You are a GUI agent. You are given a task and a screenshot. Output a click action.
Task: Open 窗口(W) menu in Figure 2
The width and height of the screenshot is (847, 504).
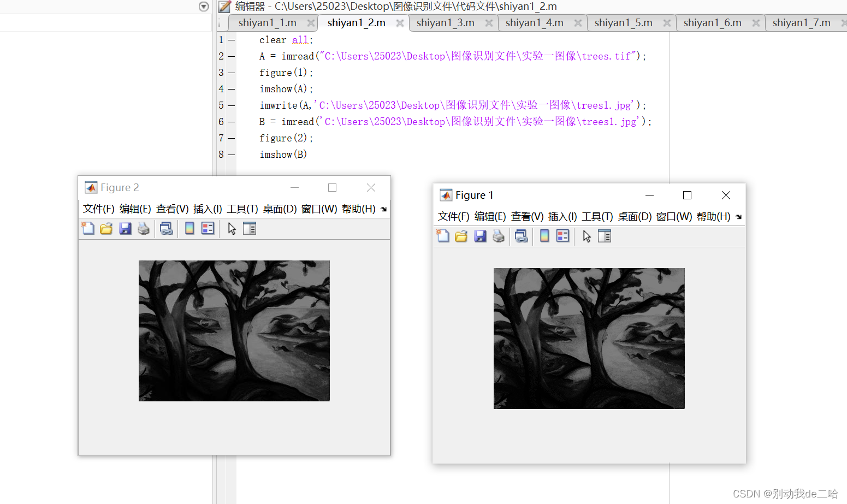319,209
